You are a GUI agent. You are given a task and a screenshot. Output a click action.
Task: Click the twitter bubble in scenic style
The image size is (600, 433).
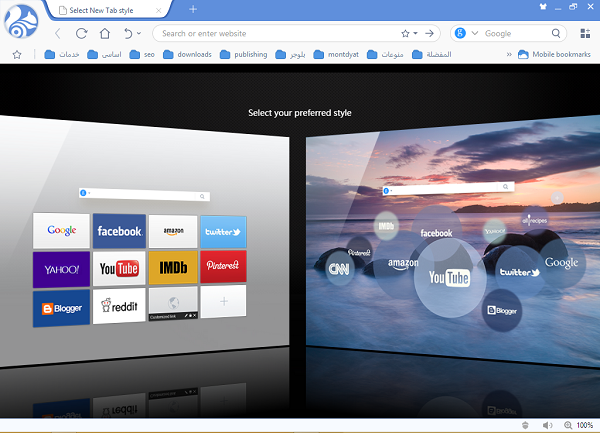[520, 272]
